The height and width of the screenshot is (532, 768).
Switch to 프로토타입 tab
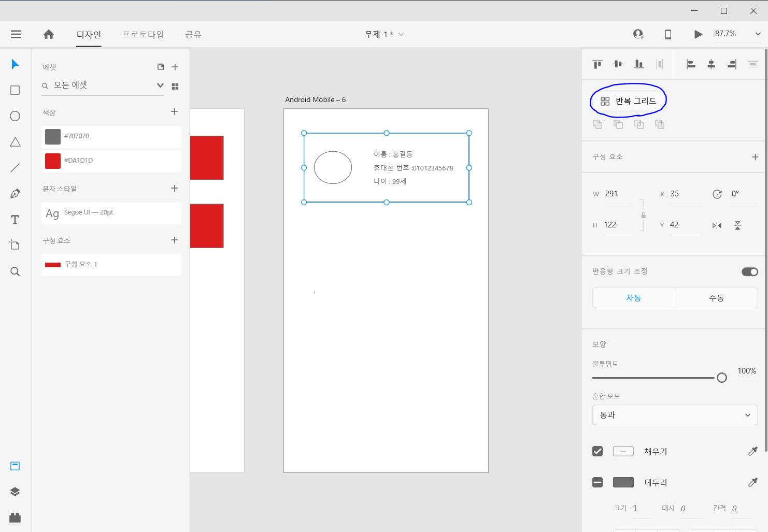tap(143, 34)
